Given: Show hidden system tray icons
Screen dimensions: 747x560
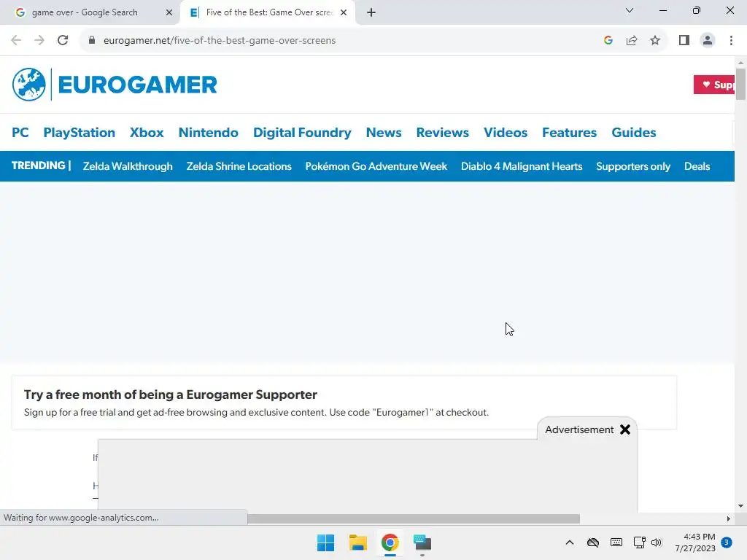Looking at the screenshot, I should pos(569,542).
